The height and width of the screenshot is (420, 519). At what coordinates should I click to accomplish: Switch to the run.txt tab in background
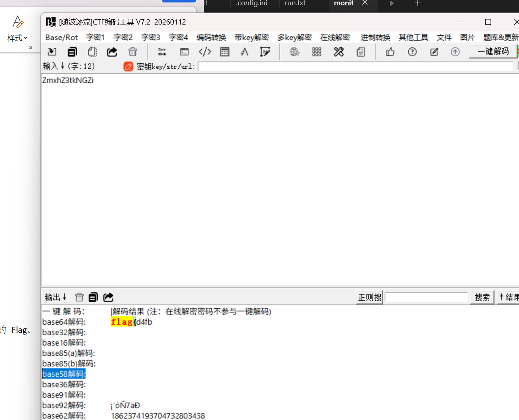[295, 3]
